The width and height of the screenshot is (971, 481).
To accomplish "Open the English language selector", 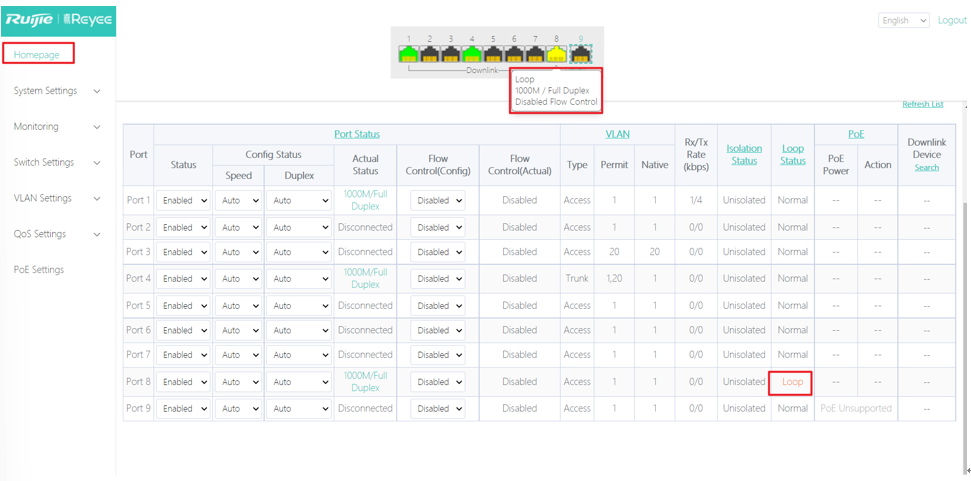I will [904, 20].
